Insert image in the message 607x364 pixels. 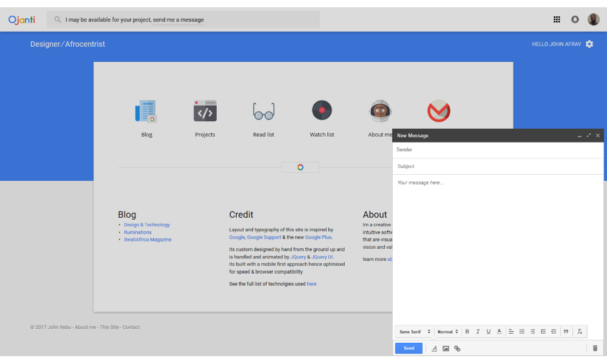[446, 348]
